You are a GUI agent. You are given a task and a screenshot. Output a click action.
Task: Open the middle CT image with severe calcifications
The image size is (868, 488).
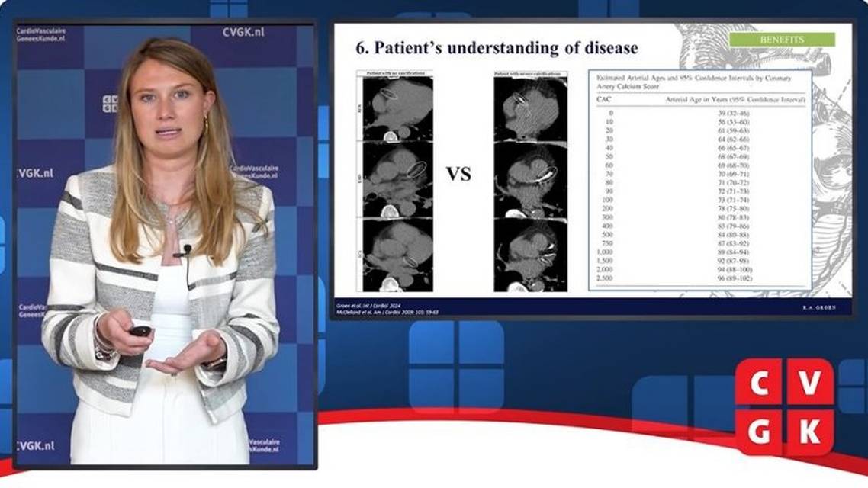click(530, 181)
